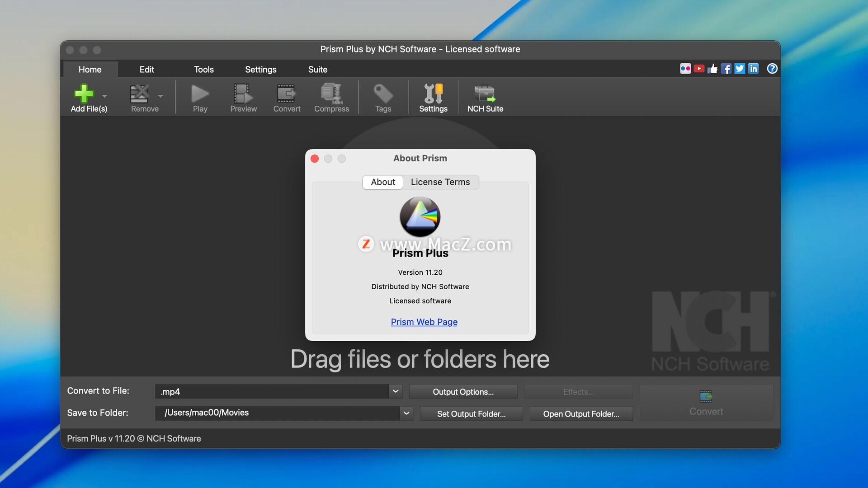This screenshot has height=488, width=868.
Task: Click the Preview toolbar icon
Action: [243, 94]
